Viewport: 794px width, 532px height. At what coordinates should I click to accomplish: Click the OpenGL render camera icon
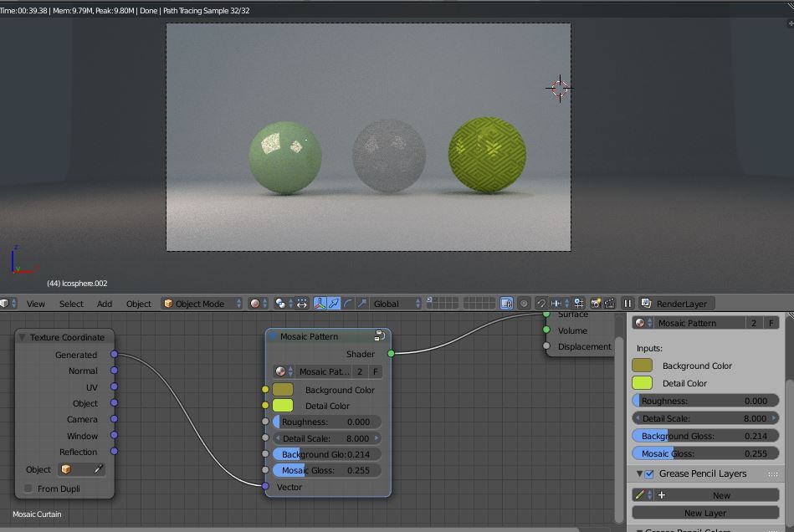tap(596, 303)
